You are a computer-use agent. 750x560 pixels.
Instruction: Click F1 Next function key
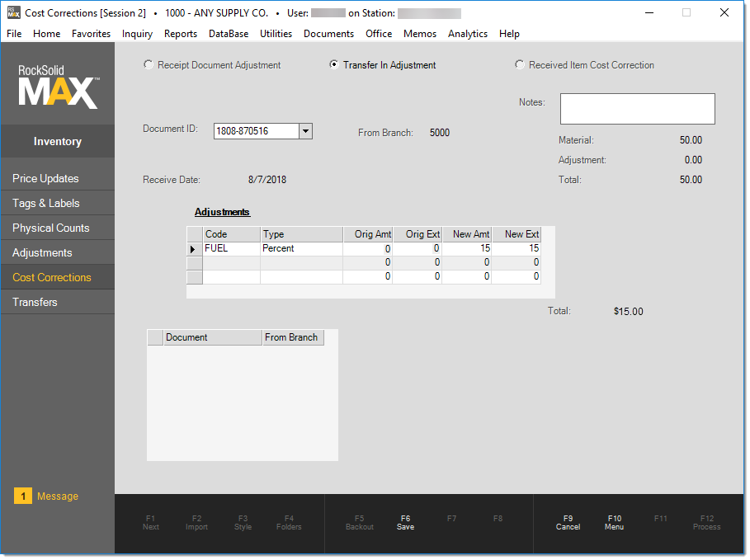151,523
